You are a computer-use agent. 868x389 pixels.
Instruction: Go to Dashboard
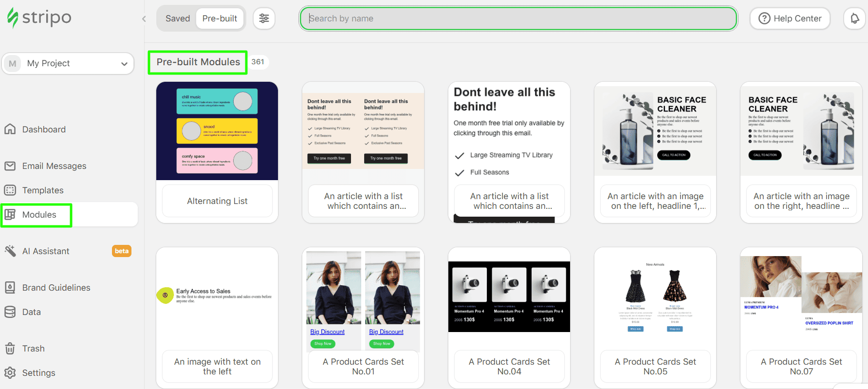click(44, 130)
